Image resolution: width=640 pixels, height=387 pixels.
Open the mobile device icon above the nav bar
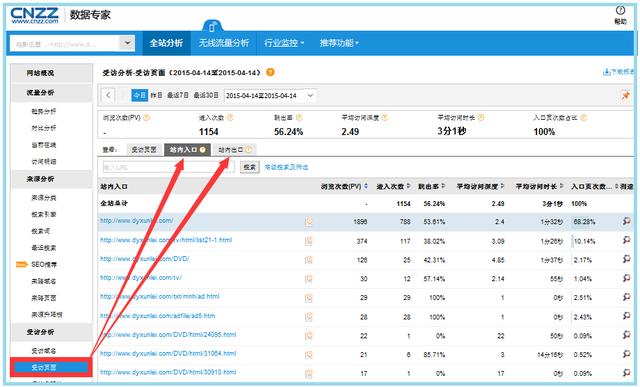(212, 27)
